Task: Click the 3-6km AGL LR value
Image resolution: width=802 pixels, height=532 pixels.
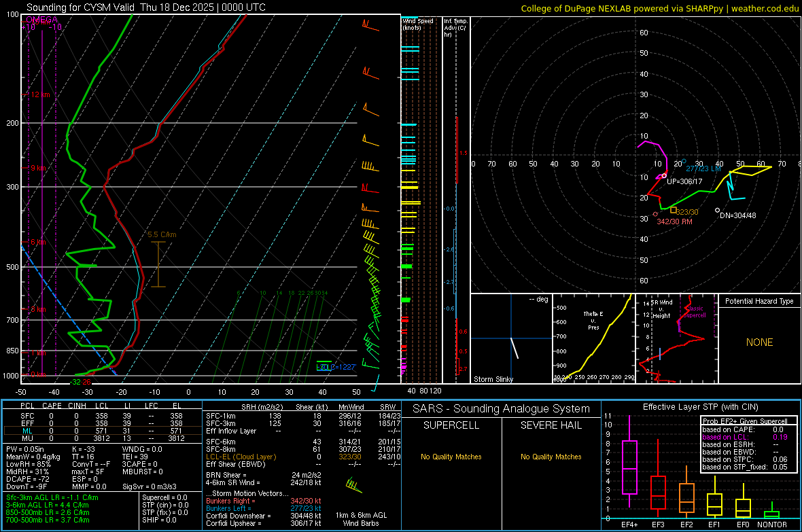Action: [48, 505]
